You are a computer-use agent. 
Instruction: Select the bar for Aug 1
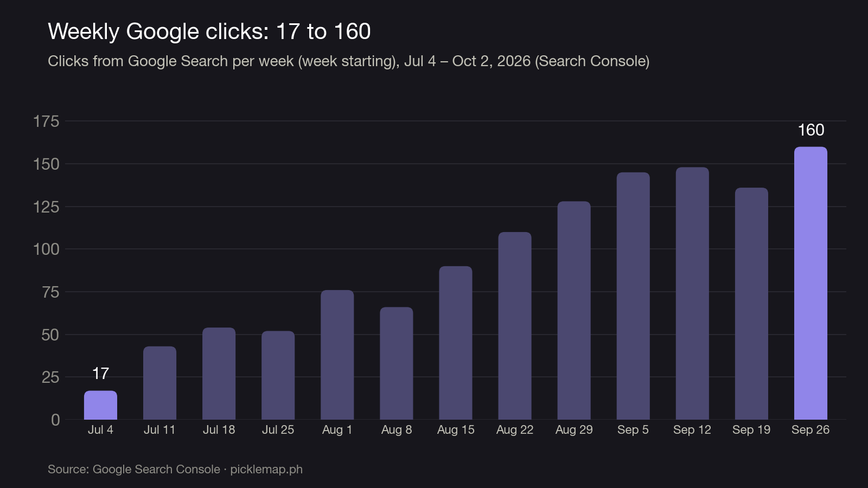(337, 355)
